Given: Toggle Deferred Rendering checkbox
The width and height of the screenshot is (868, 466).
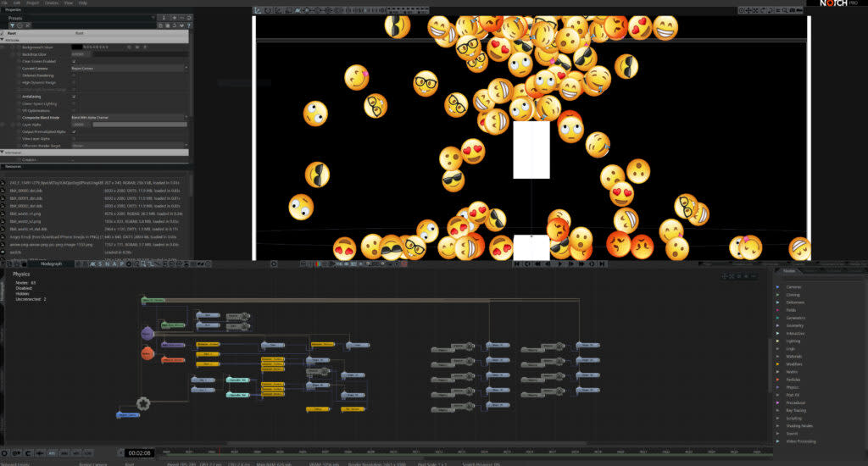Looking at the screenshot, I should 74,75.
